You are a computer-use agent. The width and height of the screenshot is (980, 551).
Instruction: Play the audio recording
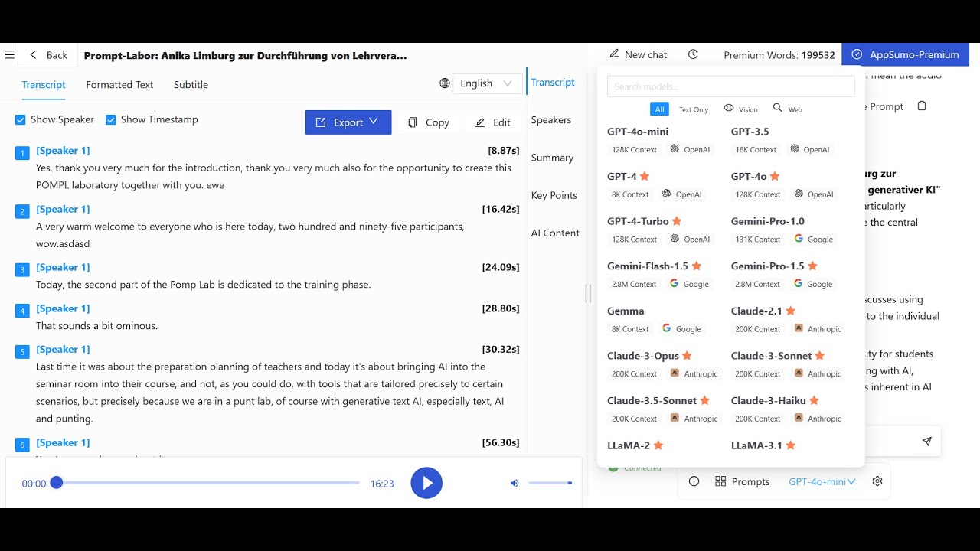tap(426, 483)
